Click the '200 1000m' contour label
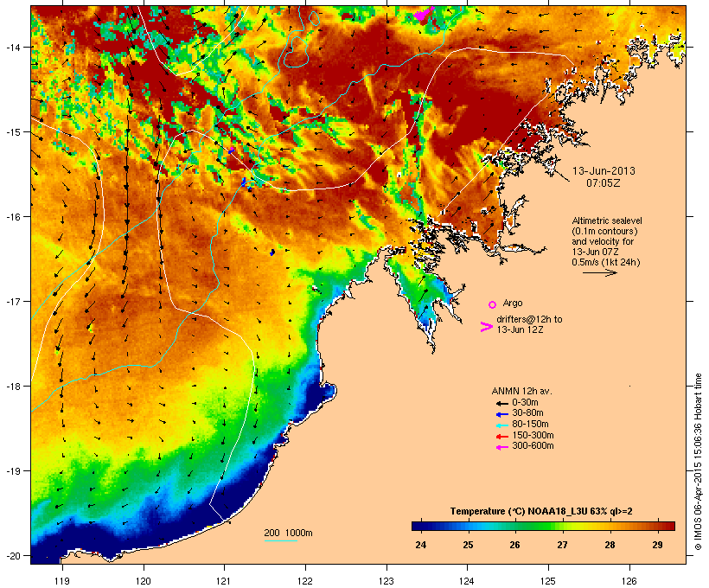 [288, 533]
